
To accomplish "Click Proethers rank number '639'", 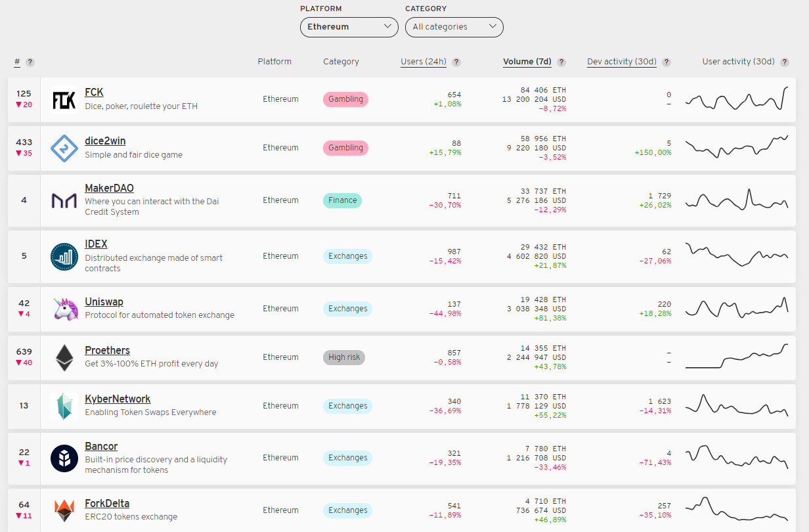I will point(24,352).
